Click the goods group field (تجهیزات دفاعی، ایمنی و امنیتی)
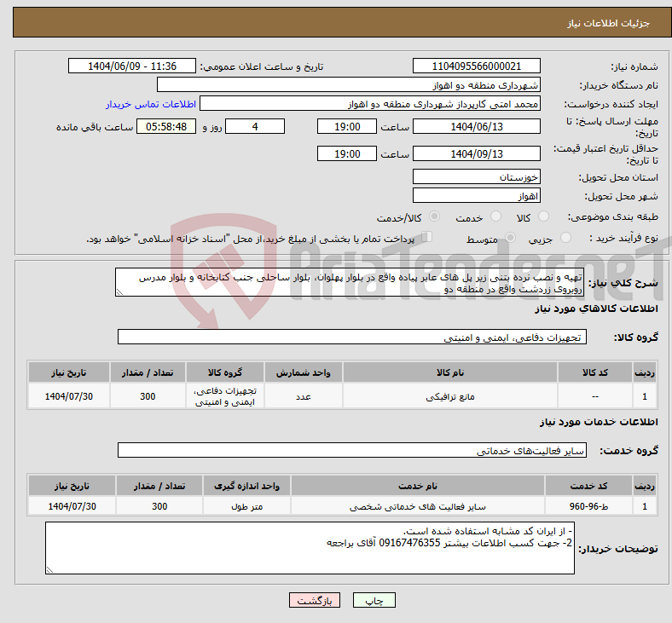This screenshot has height=623, width=672. coord(350,337)
